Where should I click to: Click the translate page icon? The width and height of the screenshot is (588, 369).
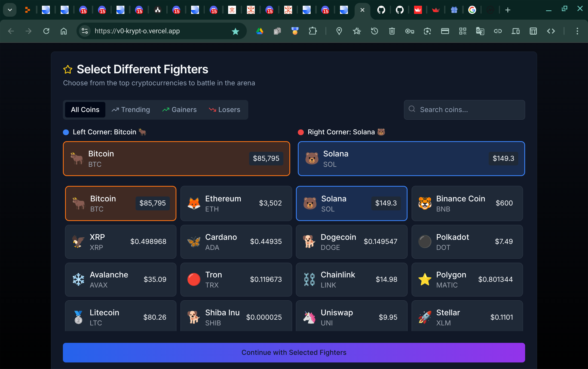coord(480,31)
